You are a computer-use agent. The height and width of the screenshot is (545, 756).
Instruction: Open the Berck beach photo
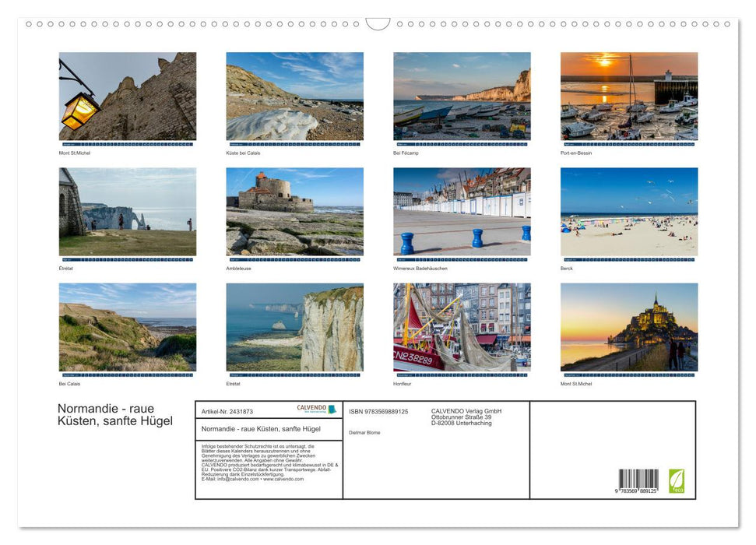[x=629, y=212]
